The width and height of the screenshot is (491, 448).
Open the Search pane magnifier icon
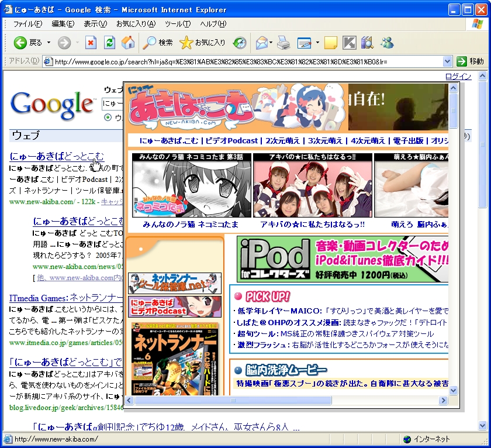tap(150, 43)
